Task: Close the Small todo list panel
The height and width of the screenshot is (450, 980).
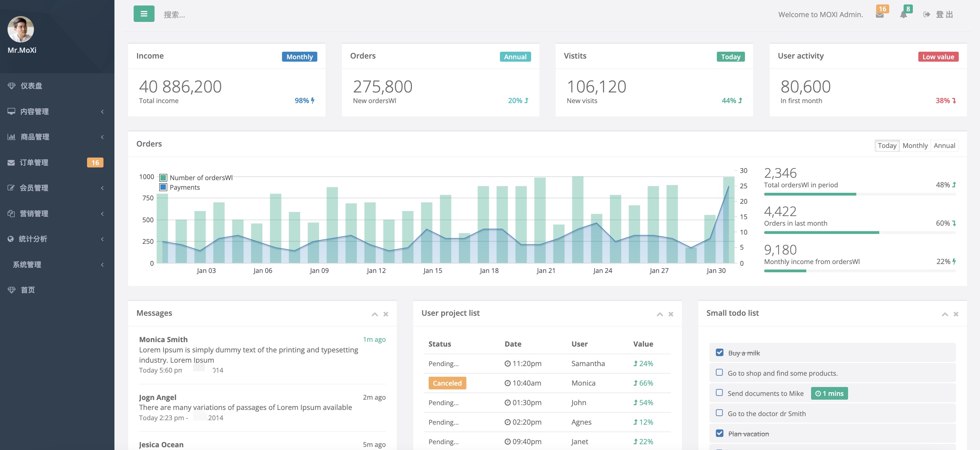Action: (956, 314)
